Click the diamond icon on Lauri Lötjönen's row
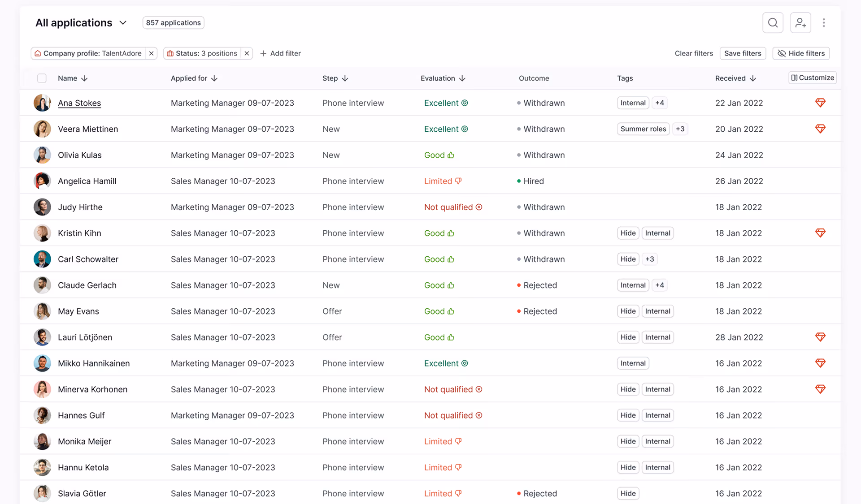Viewport: 861px width, 504px height. tap(820, 337)
